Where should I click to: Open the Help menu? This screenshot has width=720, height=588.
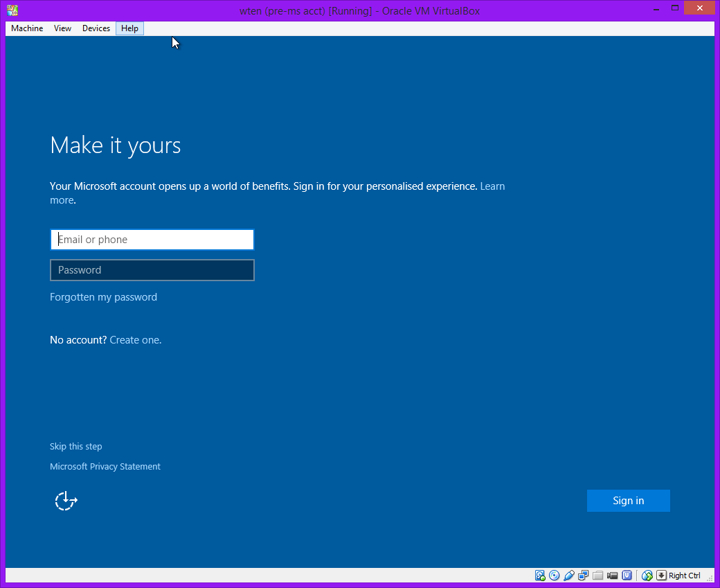[x=129, y=28]
